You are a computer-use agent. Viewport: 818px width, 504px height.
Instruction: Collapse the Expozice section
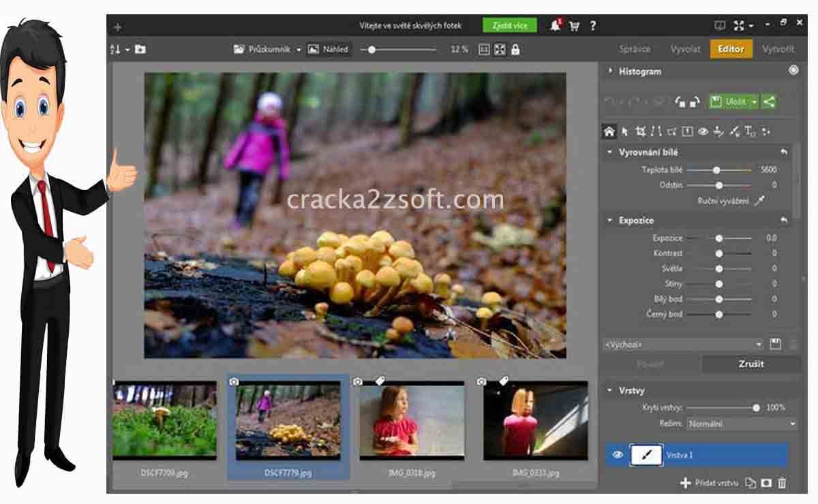click(x=609, y=221)
